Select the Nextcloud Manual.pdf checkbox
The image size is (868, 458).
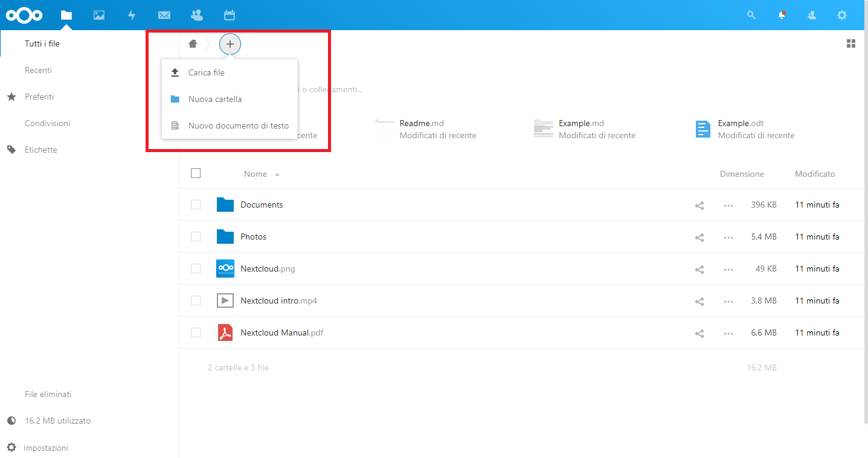click(196, 332)
